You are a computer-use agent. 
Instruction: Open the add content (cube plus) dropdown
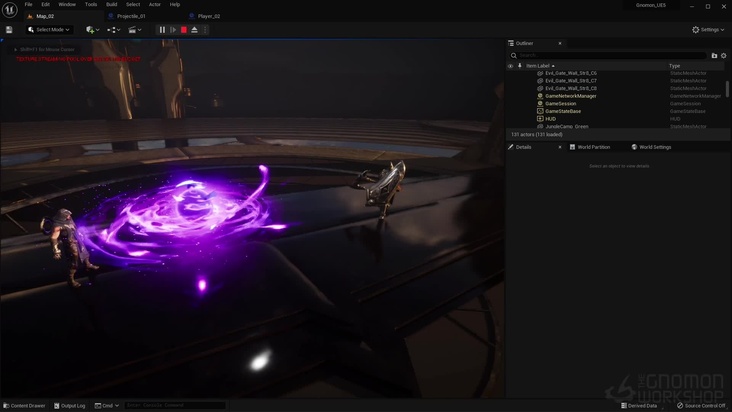(x=92, y=30)
